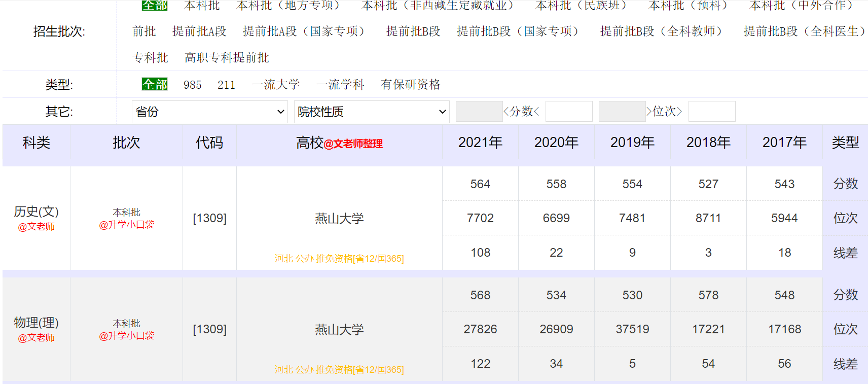Choose 提前批B段（全科医生）
The width and height of the screenshot is (868, 384).
[x=806, y=31]
